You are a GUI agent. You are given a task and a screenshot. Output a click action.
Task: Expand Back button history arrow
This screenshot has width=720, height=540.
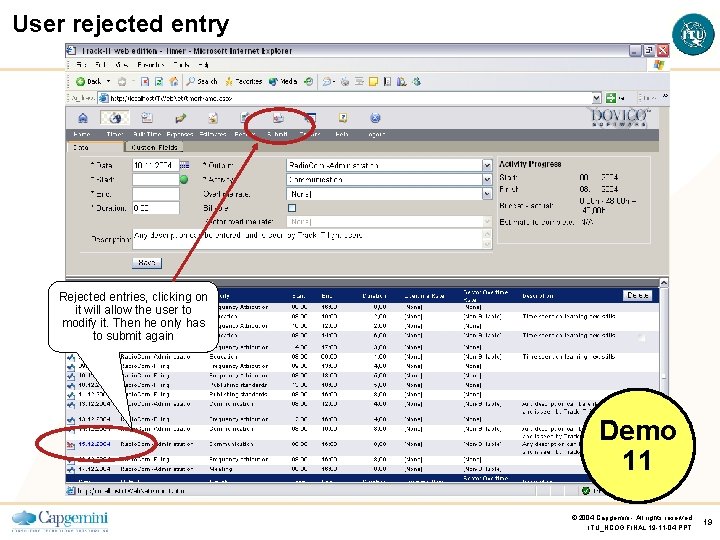tap(109, 82)
